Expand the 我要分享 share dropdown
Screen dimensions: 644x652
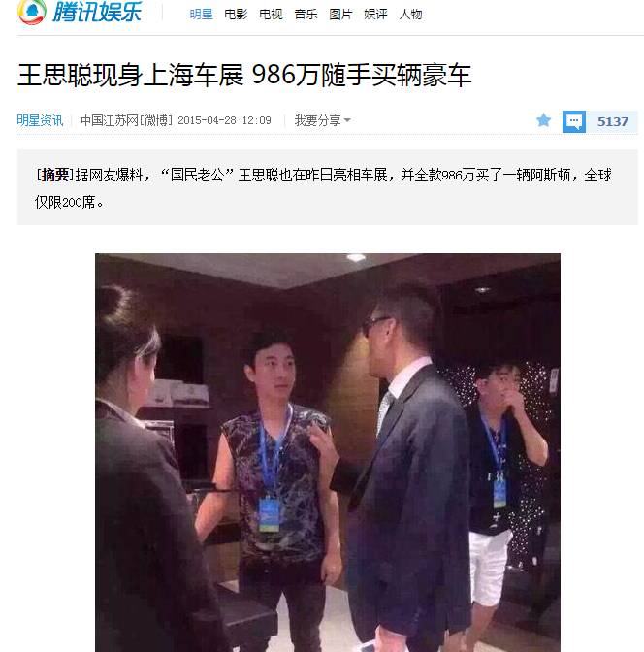tap(322, 120)
